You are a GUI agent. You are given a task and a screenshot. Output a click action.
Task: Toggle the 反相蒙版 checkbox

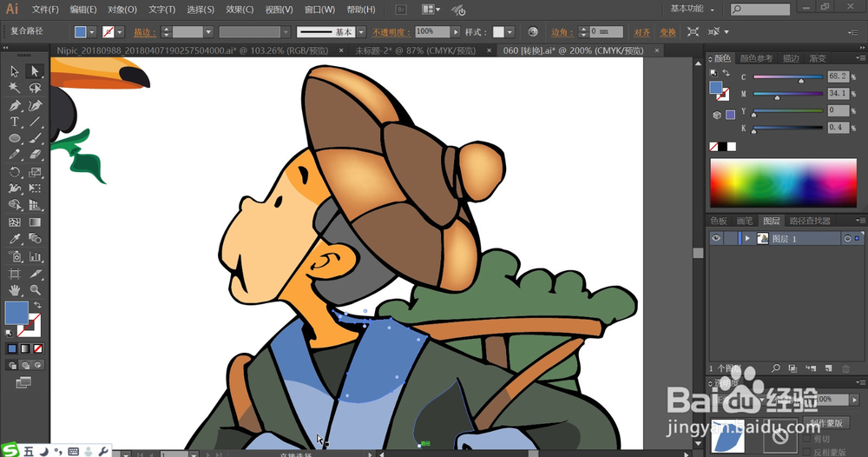807,452
